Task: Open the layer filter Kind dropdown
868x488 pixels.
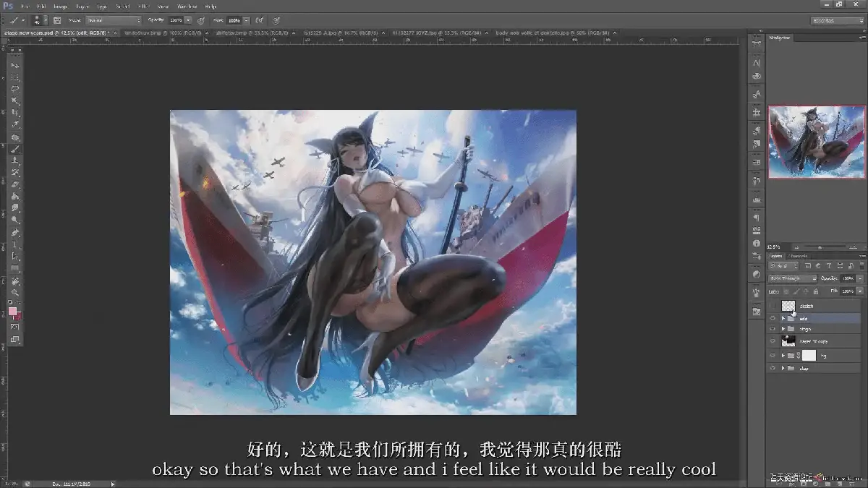Action: coord(783,266)
